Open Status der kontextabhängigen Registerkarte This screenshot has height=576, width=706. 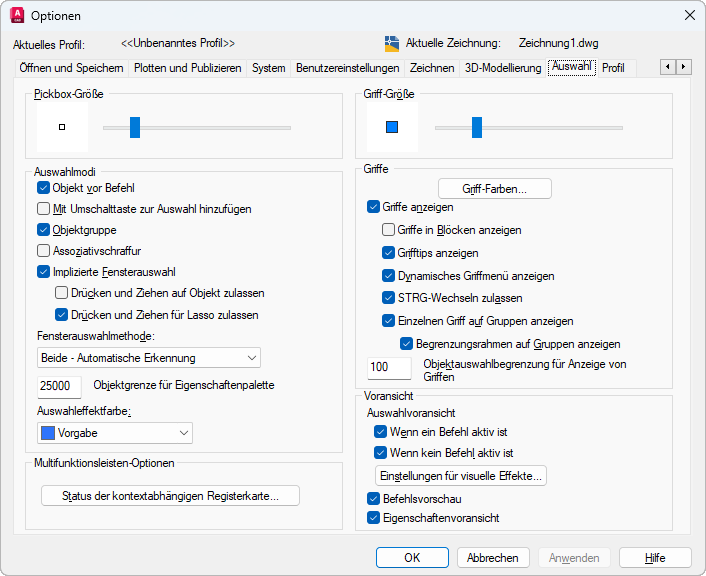[170, 496]
